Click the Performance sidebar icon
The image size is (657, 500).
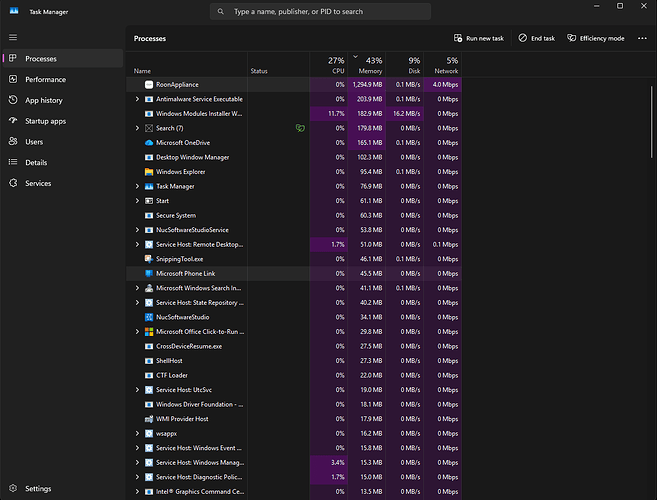(x=13, y=79)
